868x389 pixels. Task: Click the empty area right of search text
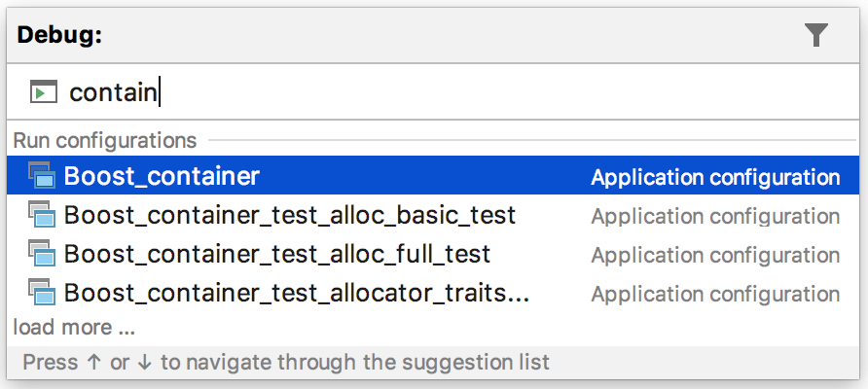(506, 92)
